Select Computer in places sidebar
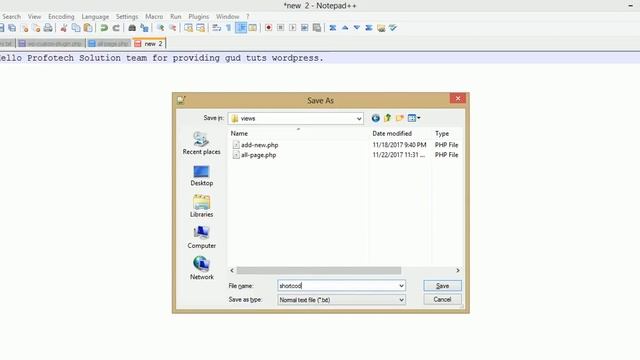640x360 pixels. click(201, 237)
